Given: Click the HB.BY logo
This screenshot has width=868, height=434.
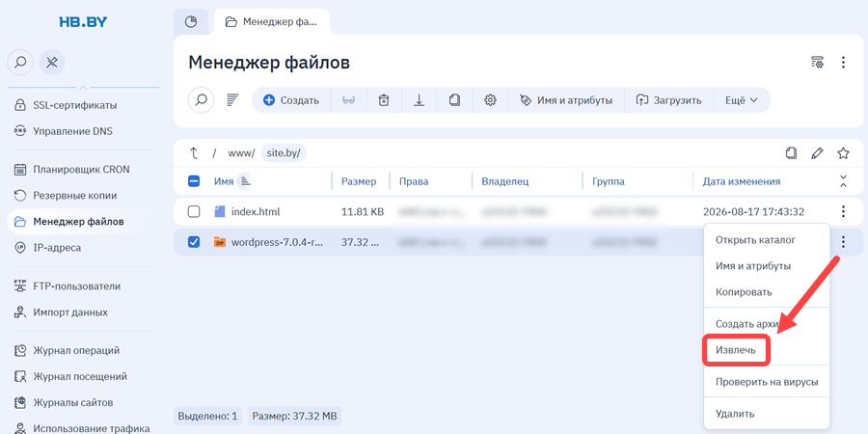Looking at the screenshot, I should [83, 22].
